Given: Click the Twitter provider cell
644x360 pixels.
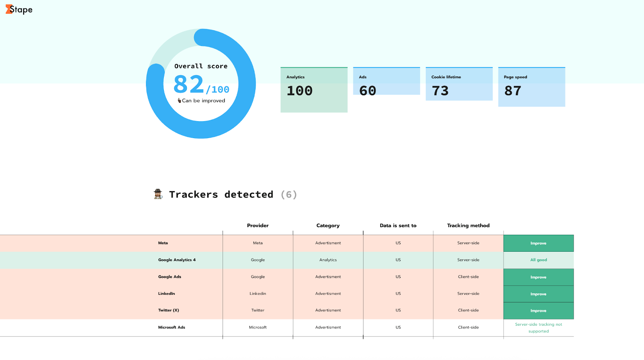Looking at the screenshot, I should point(258,310).
